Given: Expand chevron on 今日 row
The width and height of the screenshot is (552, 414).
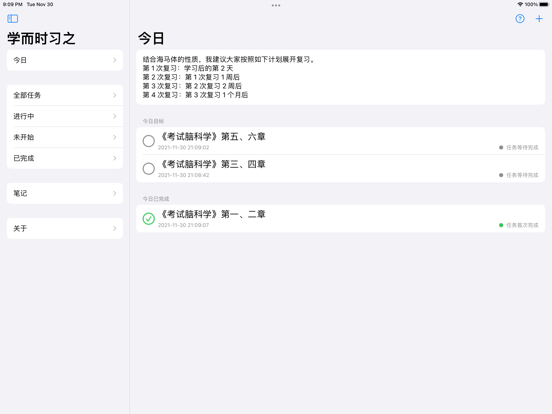Looking at the screenshot, I should (x=115, y=60).
